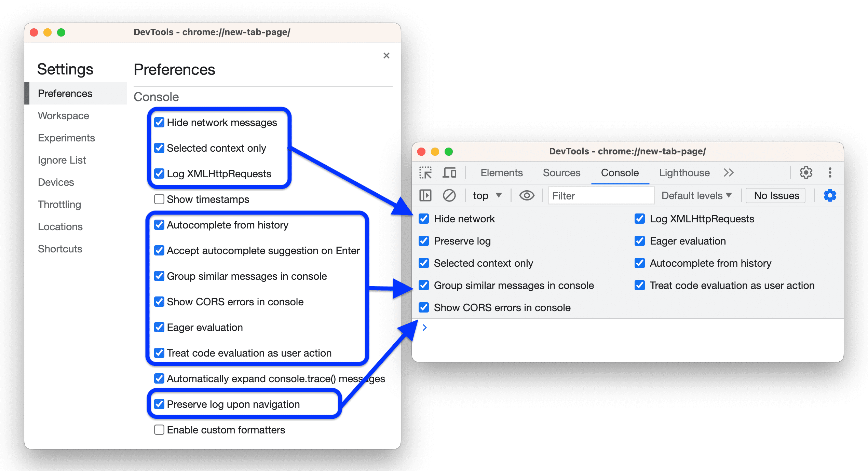Image resolution: width=868 pixels, height=471 pixels.
Task: Click the Lighthouse panel icon
Action: click(x=685, y=173)
